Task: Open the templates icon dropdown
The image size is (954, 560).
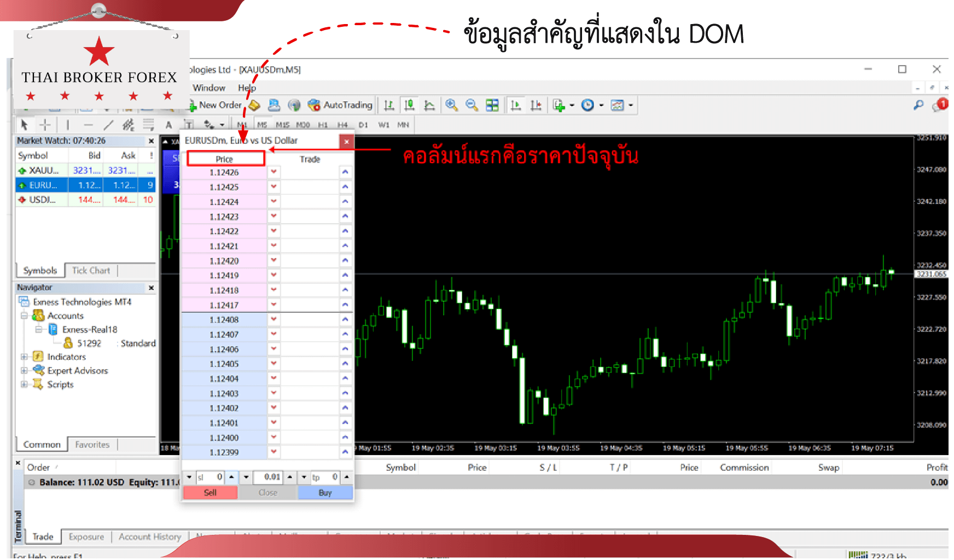Action: point(621,105)
